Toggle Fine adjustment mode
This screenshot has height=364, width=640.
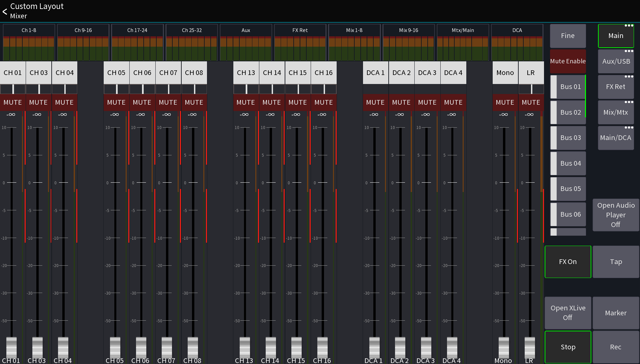[x=568, y=36]
